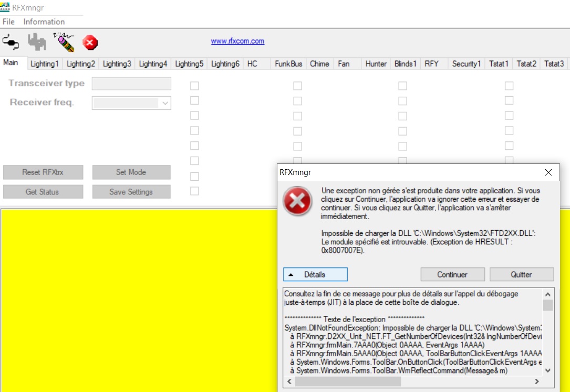Collapse the Détails section
The width and height of the screenshot is (570, 392).
pyautogui.click(x=315, y=274)
